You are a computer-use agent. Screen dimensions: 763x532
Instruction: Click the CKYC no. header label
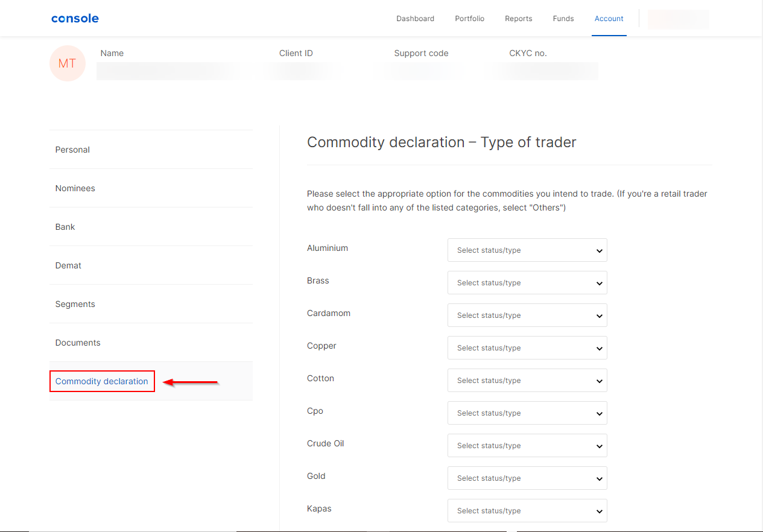(528, 53)
